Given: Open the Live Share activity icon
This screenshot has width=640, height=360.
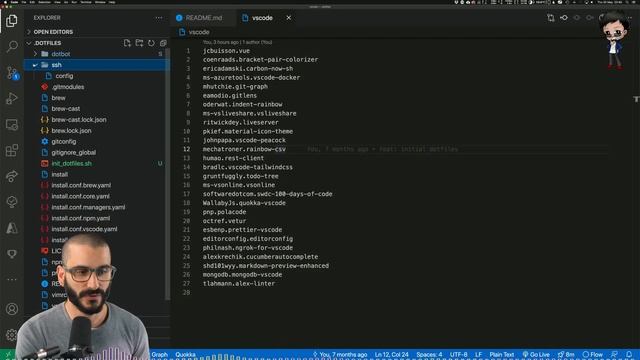Looking at the screenshot, I should [12, 176].
